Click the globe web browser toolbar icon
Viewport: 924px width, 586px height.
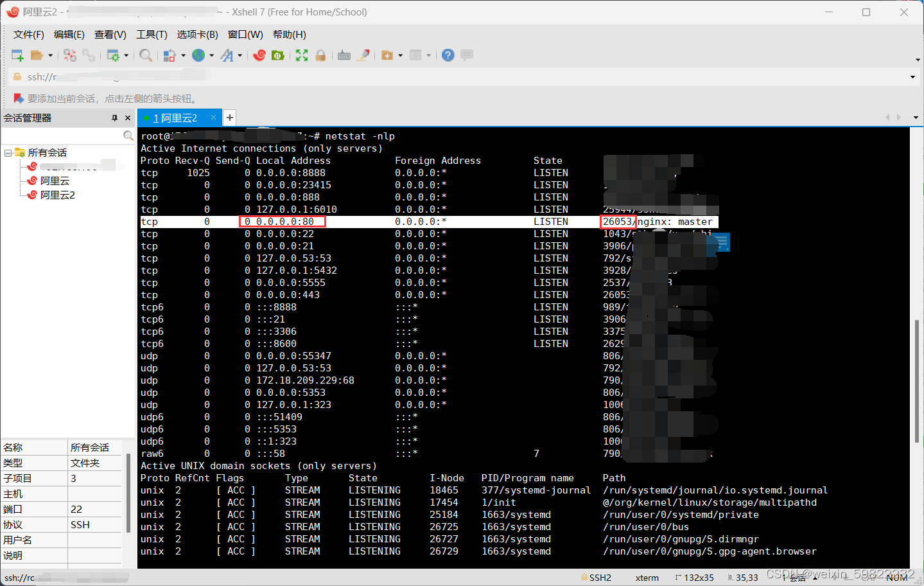tap(200, 55)
